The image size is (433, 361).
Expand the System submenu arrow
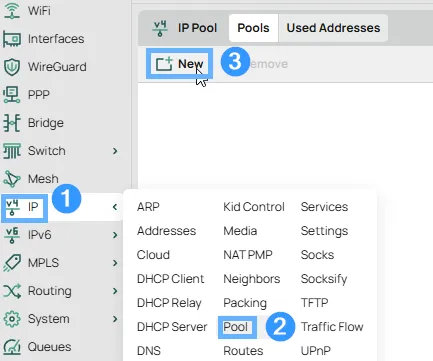[115, 319]
